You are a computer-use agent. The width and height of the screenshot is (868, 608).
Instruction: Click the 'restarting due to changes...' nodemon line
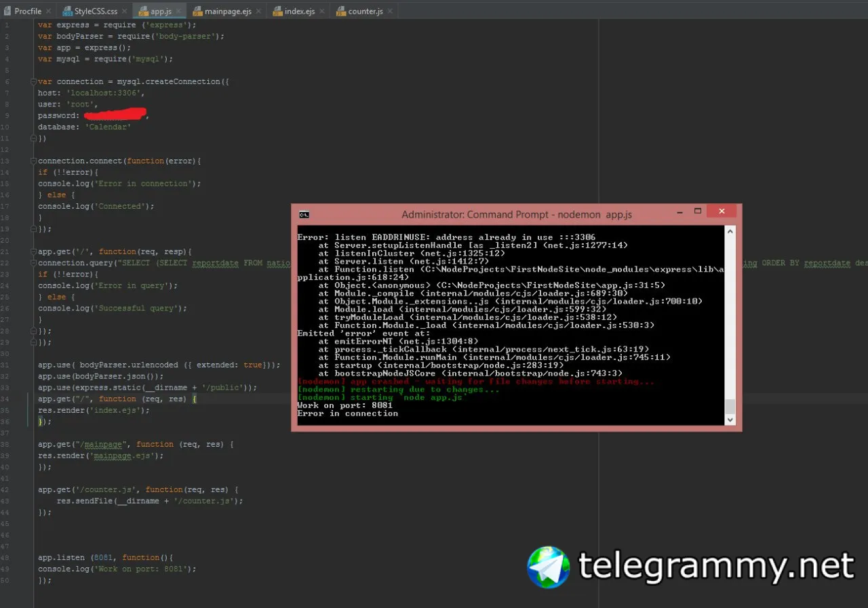tap(398, 390)
